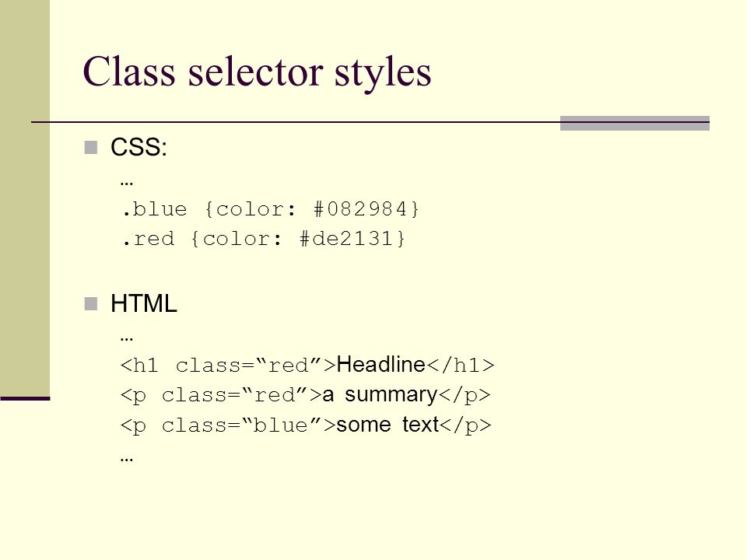Click the dark purple line below the sidebar
The width and height of the screenshot is (747, 560).
(x=25, y=398)
